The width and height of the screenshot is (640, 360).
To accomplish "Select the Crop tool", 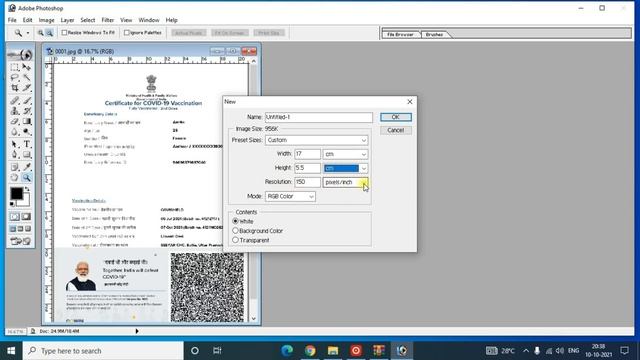I will 15,88.
